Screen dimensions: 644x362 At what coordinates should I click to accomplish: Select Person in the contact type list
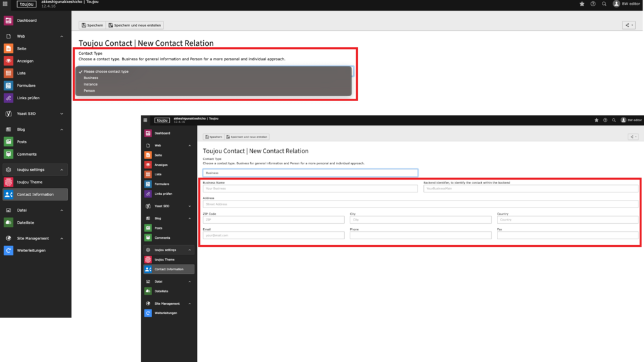click(89, 90)
